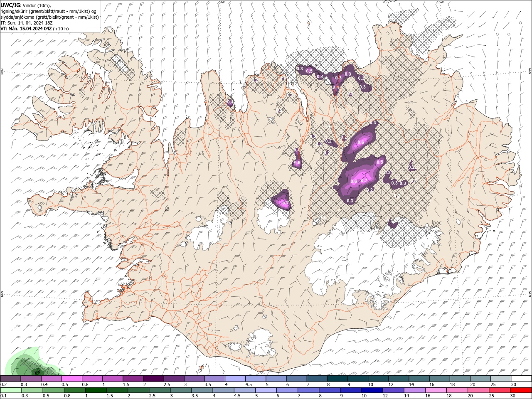532x399 pixels.
Task: Click the 0.2 swatch in upper snow legend row
Action: point(10,379)
